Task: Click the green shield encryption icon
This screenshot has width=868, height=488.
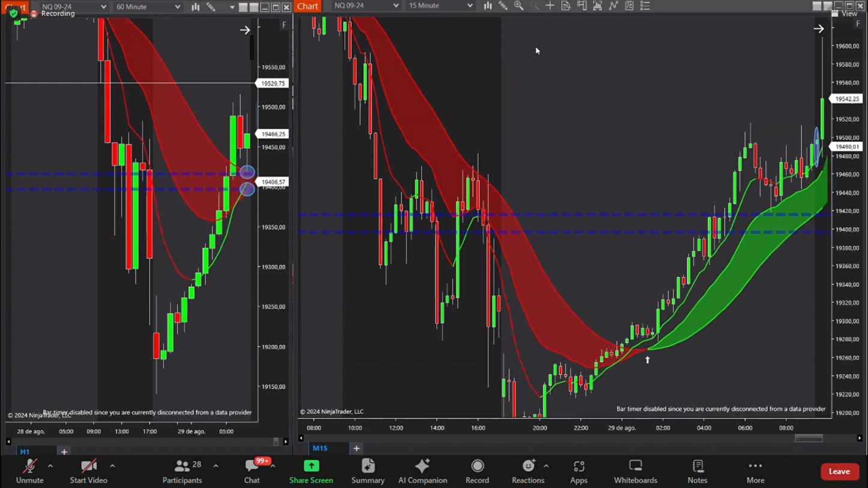Action: coord(13,13)
